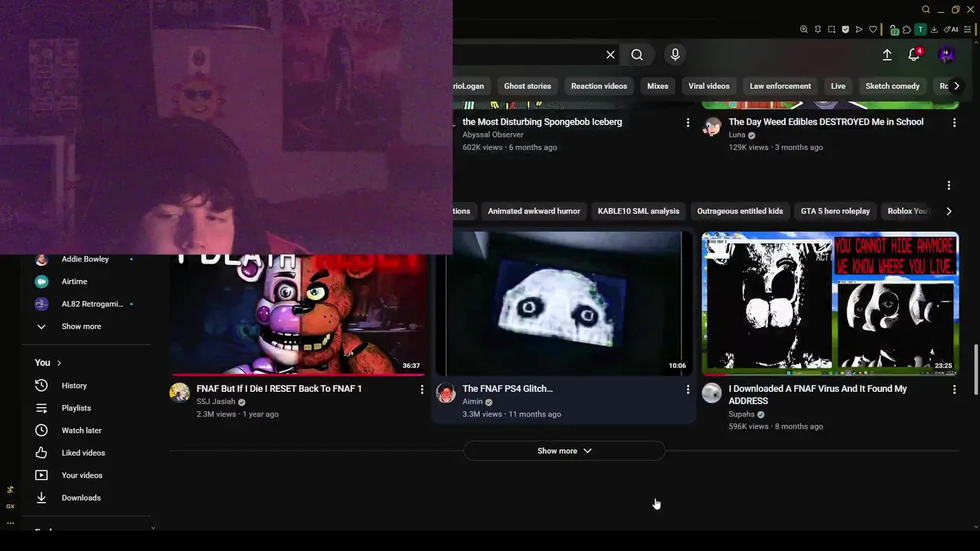Image resolution: width=980 pixels, height=551 pixels.
Task: Clear the YouTube search box
Action: tap(610, 55)
